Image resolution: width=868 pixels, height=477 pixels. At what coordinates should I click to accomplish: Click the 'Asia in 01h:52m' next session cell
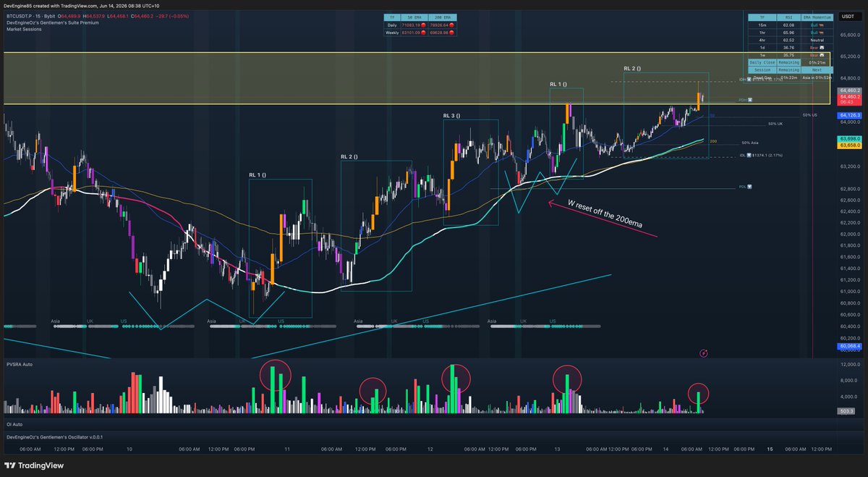816,77
